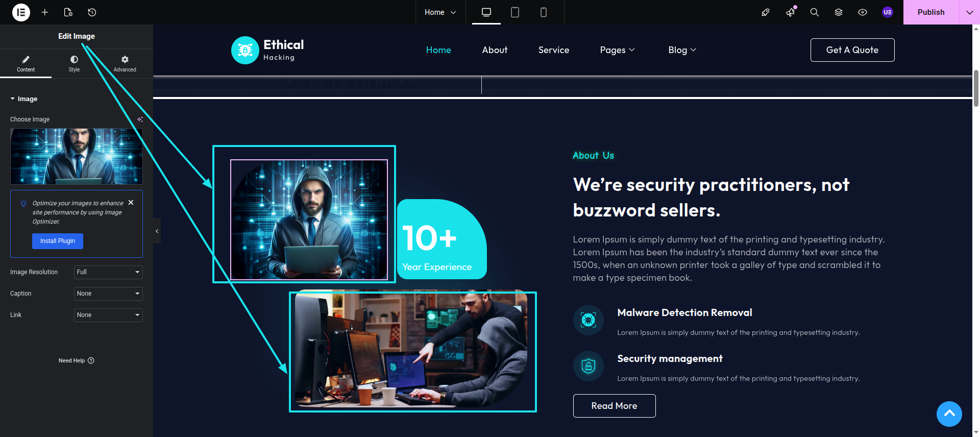
Task: Switch to the Advanced tab
Action: [125, 63]
